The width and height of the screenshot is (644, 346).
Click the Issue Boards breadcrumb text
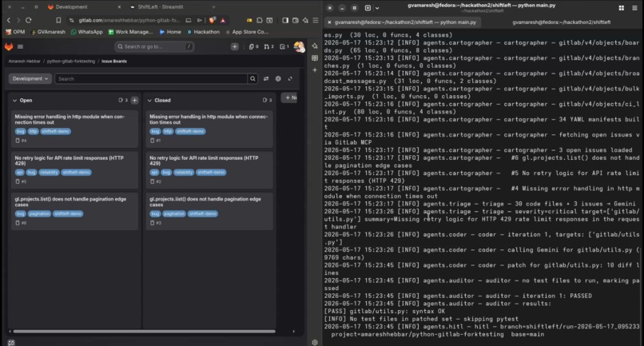pyautogui.click(x=114, y=62)
